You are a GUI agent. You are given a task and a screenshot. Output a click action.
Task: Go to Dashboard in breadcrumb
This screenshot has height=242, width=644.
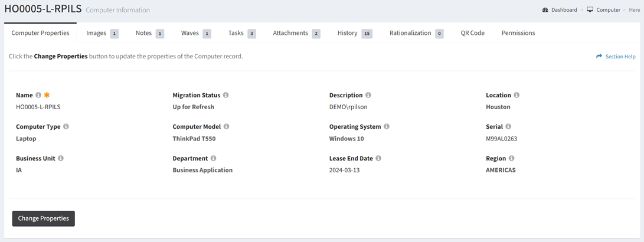click(x=564, y=10)
